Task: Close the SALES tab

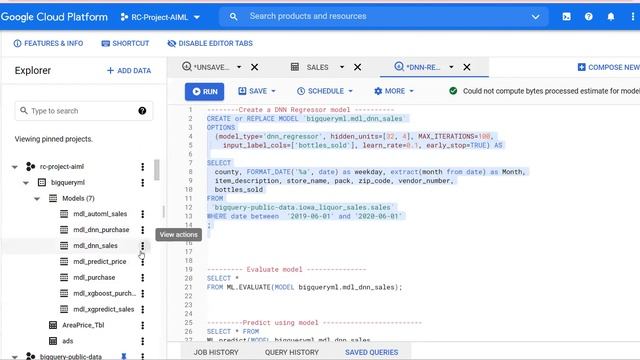Action: (x=358, y=67)
